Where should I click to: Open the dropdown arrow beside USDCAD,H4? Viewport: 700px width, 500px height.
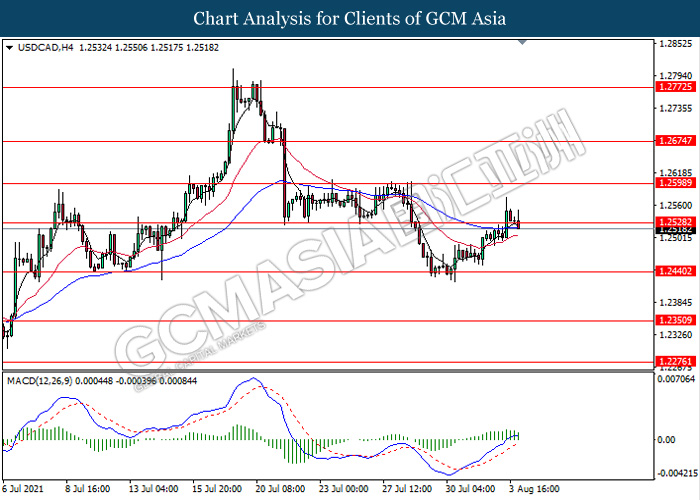pyautogui.click(x=10, y=47)
